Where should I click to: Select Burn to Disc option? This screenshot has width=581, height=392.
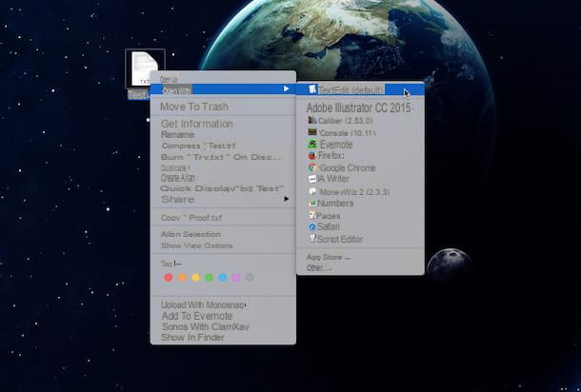coord(220,157)
